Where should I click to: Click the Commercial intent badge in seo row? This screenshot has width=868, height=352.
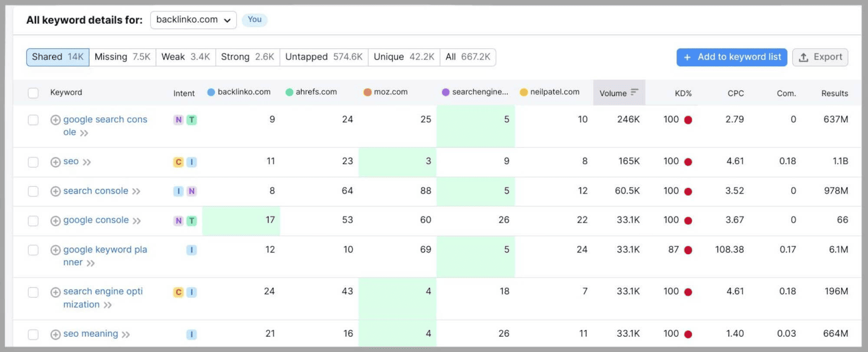coord(178,162)
